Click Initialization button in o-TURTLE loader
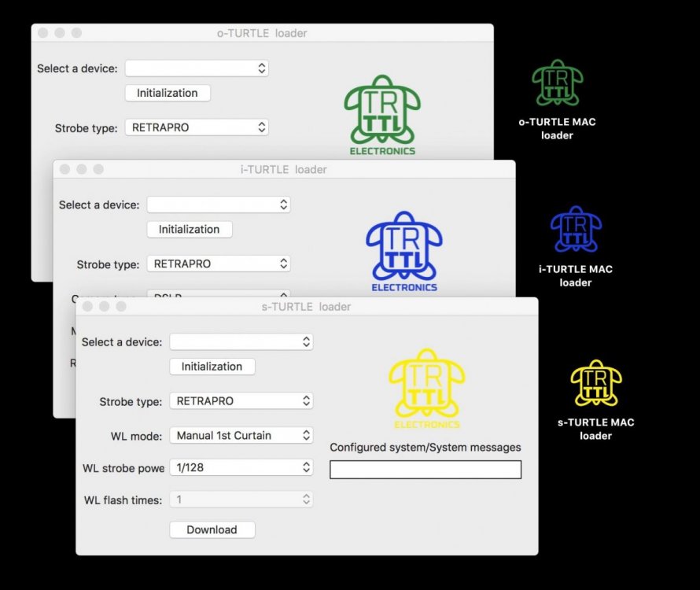 click(168, 93)
